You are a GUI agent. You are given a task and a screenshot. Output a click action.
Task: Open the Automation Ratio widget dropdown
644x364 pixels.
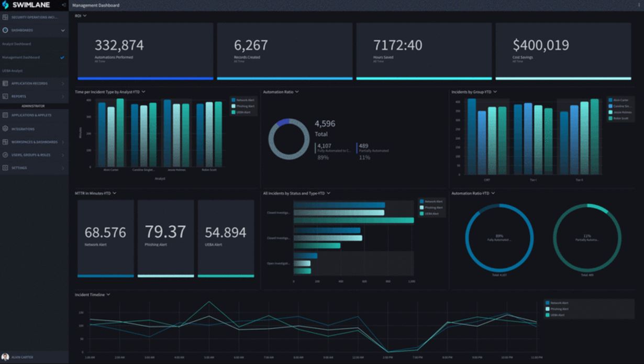pyautogui.click(x=297, y=92)
